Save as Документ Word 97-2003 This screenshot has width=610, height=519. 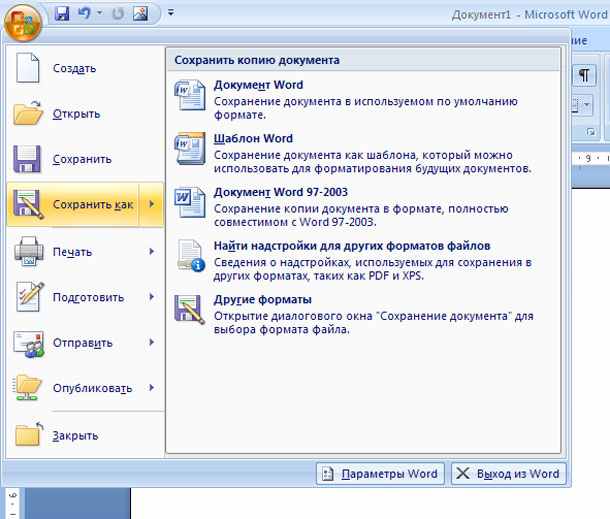(363, 207)
